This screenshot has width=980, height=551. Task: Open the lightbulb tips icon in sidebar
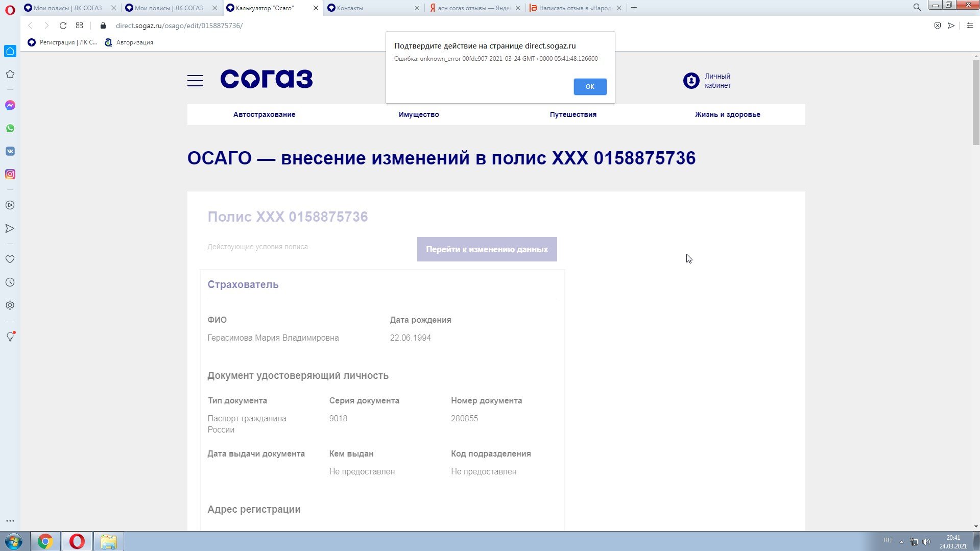[x=10, y=336]
